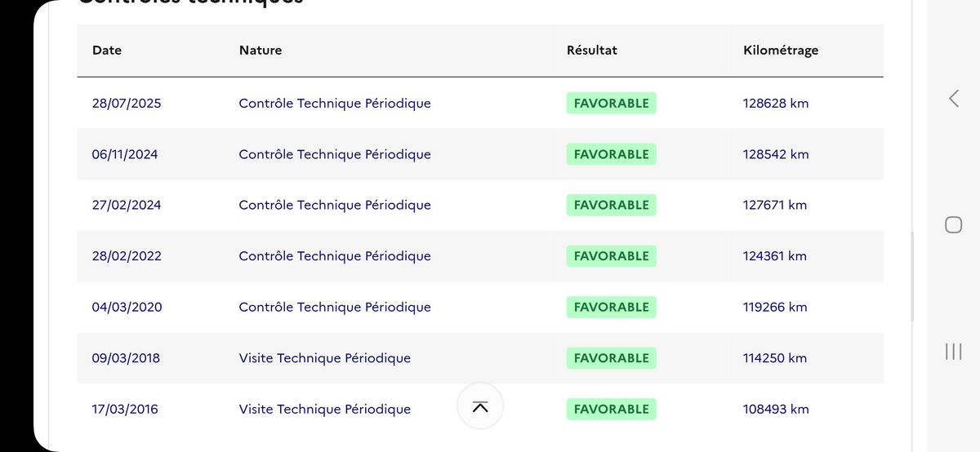Click the Date column header

pos(107,51)
